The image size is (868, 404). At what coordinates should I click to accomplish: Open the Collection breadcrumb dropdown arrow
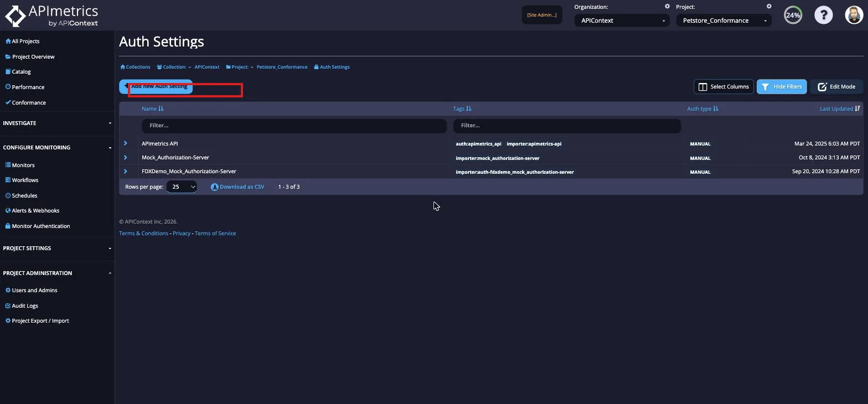189,67
